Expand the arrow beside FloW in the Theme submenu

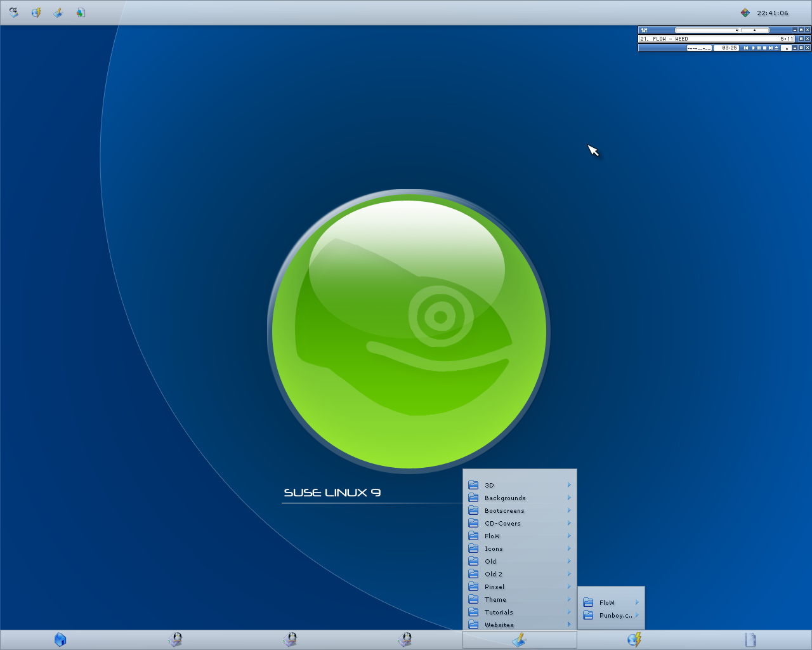coord(637,602)
